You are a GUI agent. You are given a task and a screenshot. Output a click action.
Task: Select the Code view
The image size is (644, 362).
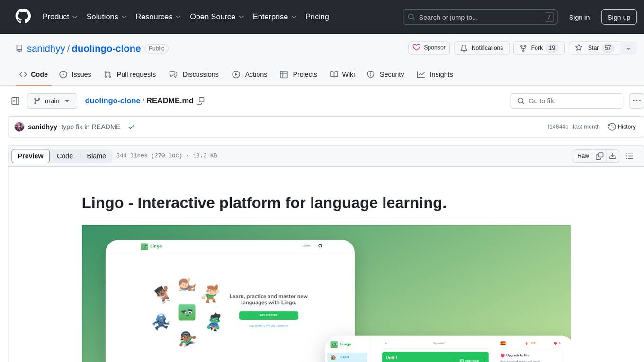65,156
